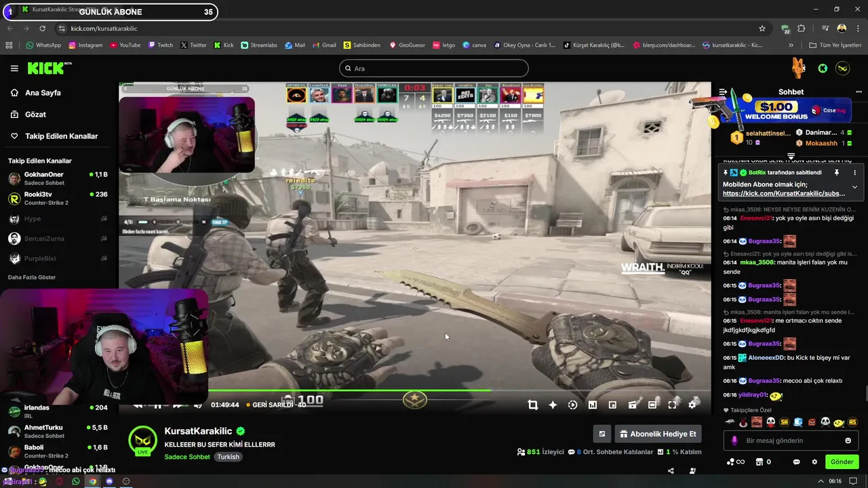Click the Turkish language tag

(x=228, y=457)
